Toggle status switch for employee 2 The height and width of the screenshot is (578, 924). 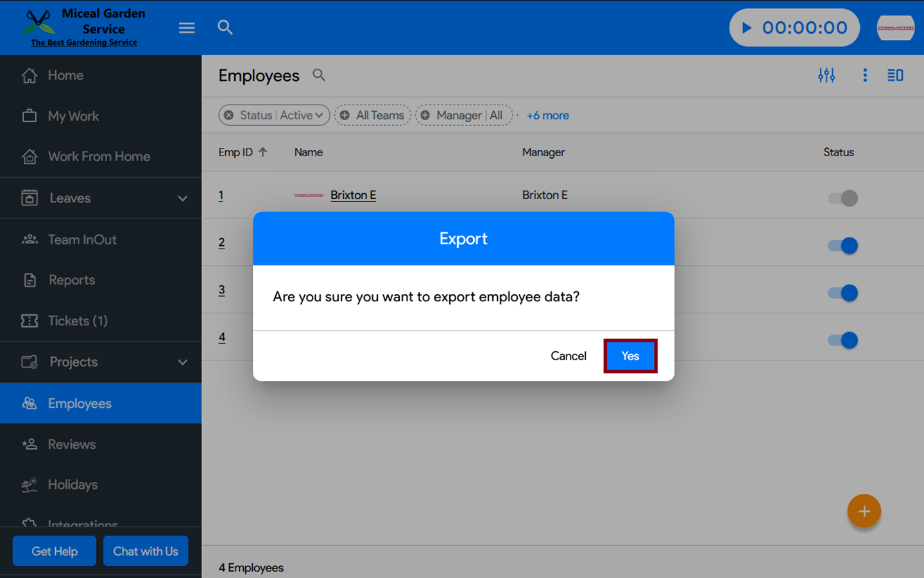[843, 245]
